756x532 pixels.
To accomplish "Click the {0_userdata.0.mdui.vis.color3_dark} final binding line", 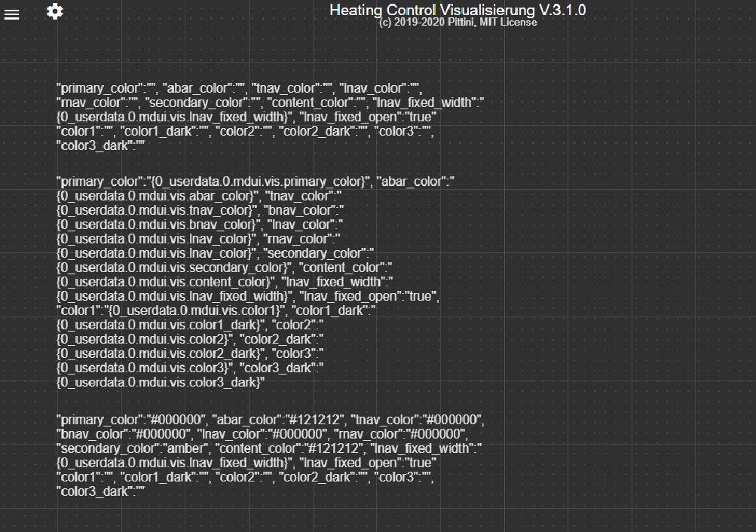I will coord(161,383).
